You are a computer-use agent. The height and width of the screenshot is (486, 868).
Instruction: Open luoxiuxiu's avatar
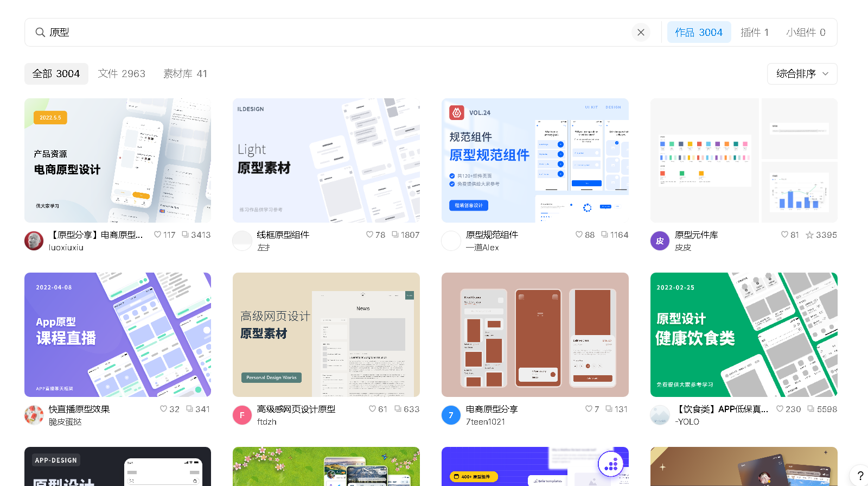point(34,241)
